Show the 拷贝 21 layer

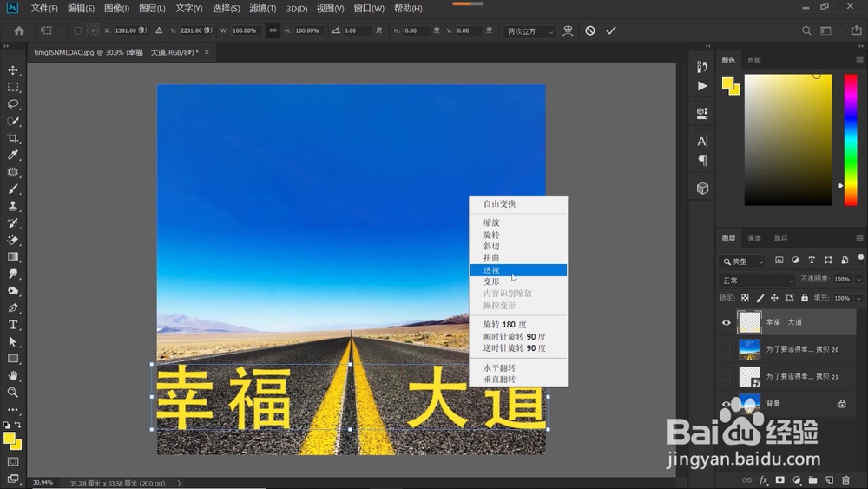click(x=727, y=377)
